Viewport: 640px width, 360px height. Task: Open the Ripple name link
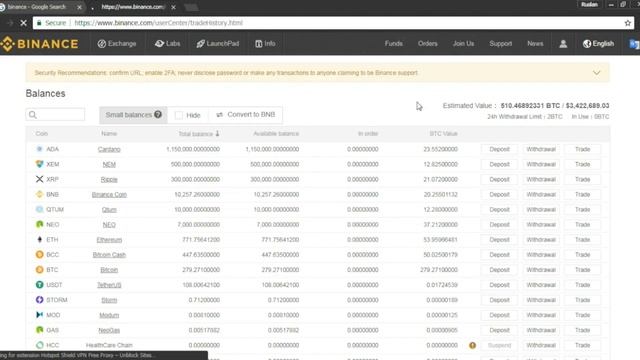coord(109,180)
